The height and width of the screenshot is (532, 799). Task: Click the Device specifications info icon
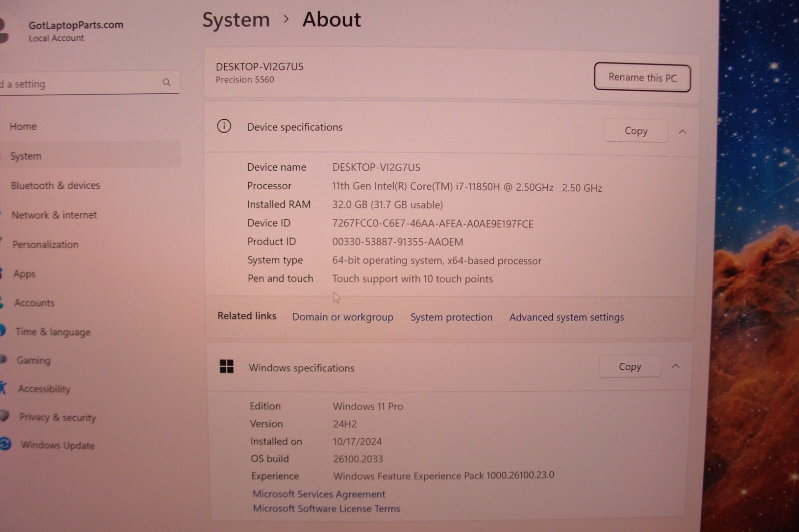coord(224,126)
